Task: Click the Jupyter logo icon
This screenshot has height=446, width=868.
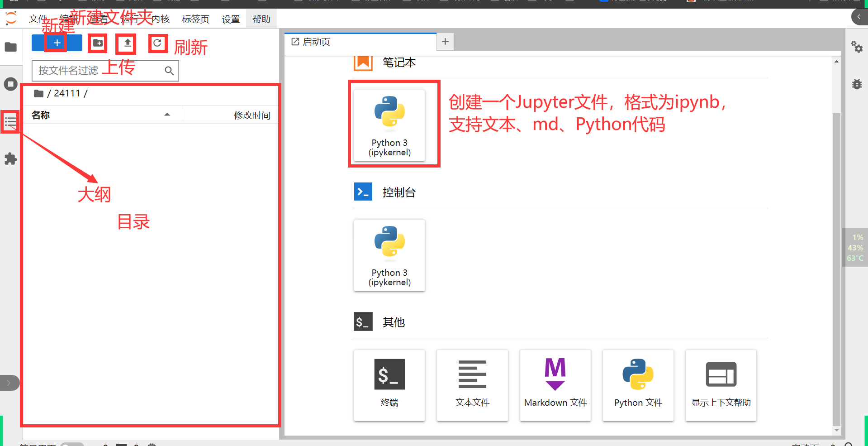Action: 11,19
